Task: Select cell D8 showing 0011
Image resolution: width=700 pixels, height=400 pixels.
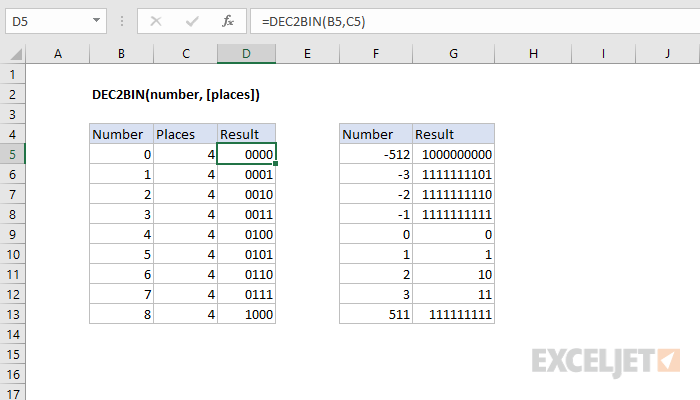Action: [x=246, y=214]
